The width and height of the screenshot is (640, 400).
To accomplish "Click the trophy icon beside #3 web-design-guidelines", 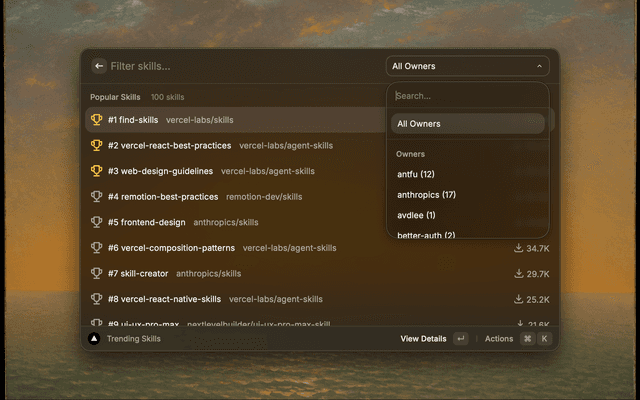I will 97,171.
